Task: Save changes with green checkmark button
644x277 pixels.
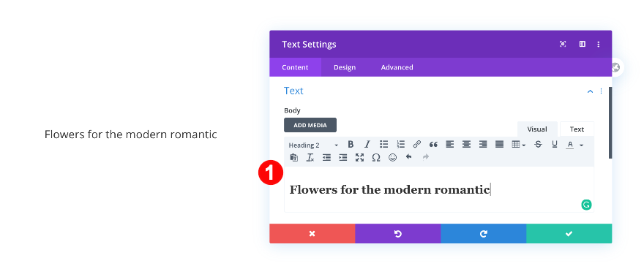Action: (569, 233)
